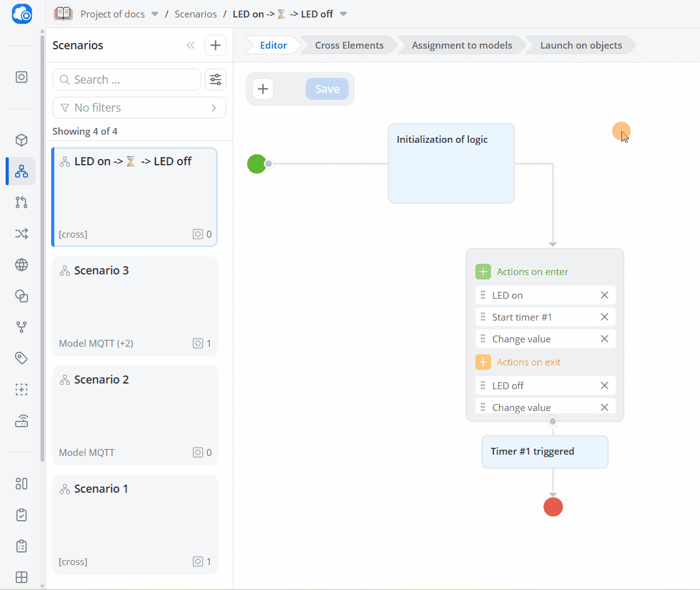Expand the No filters selector
The image size is (700, 590).
139,107
